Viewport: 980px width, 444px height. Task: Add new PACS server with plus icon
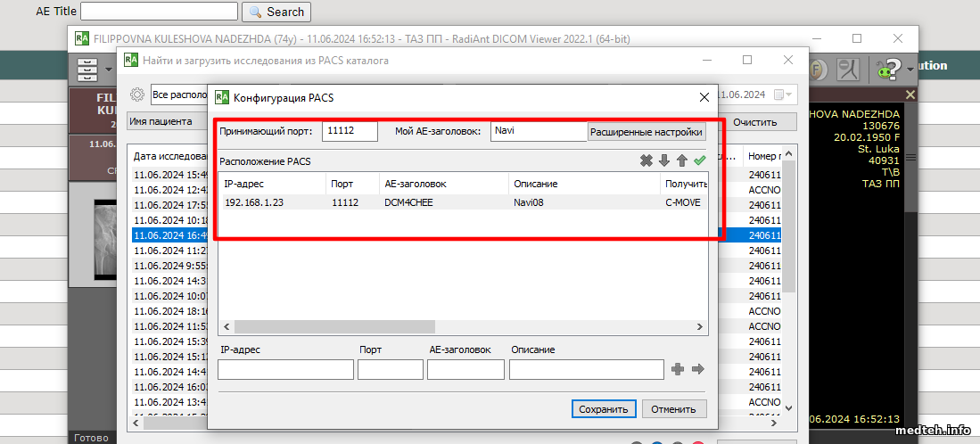coord(678,369)
